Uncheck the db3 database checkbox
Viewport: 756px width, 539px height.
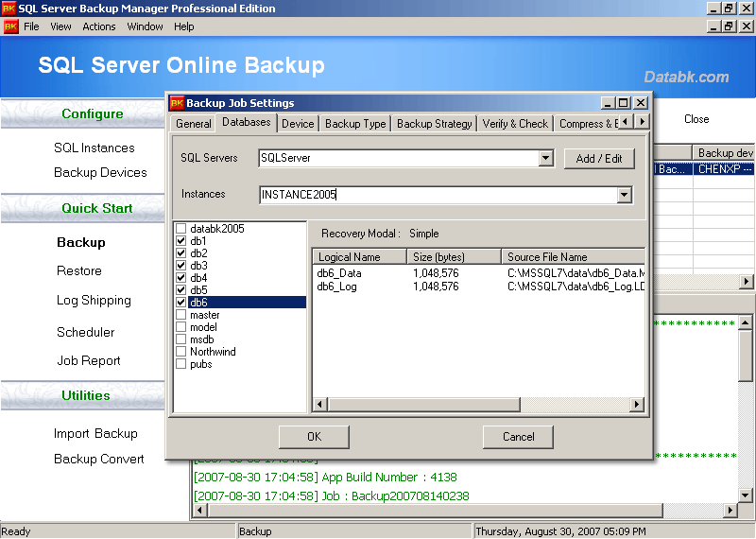coord(181,266)
